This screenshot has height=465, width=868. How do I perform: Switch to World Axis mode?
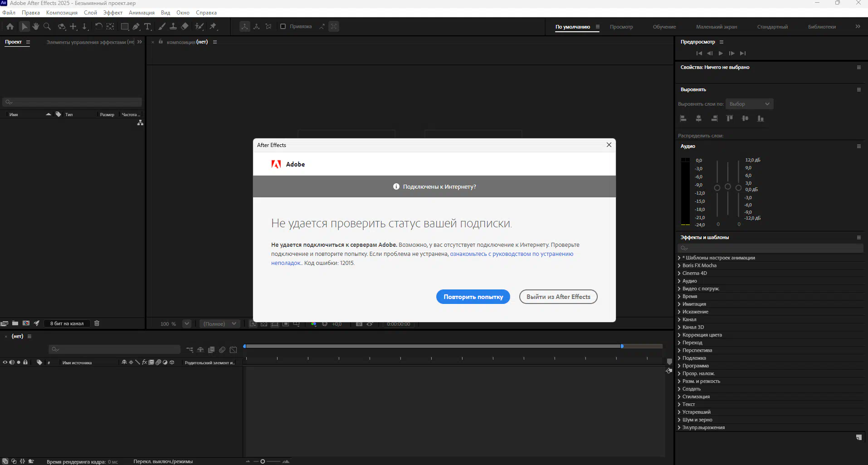[257, 26]
